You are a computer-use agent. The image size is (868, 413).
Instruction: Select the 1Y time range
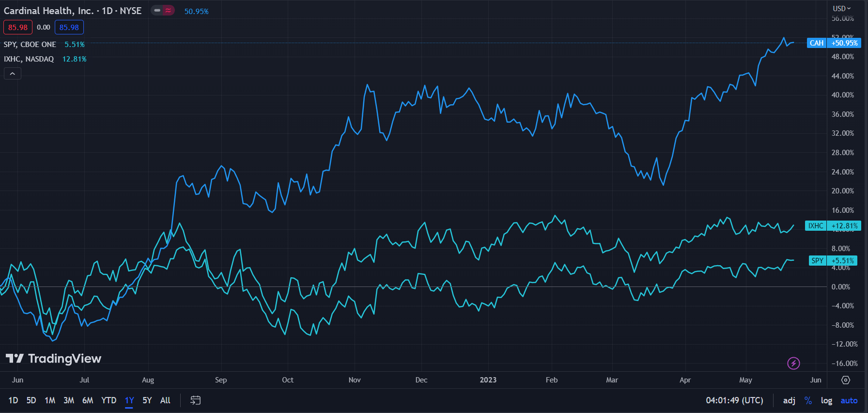click(x=129, y=400)
